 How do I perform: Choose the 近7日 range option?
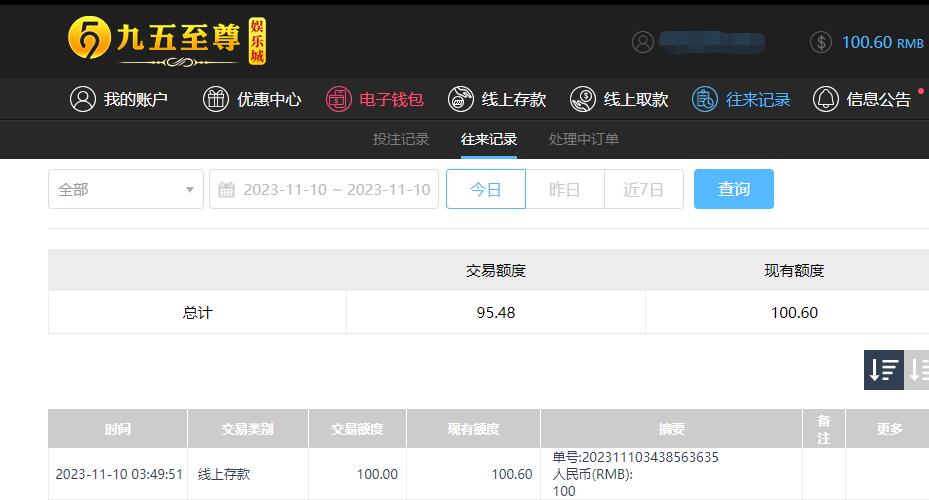[x=643, y=189]
